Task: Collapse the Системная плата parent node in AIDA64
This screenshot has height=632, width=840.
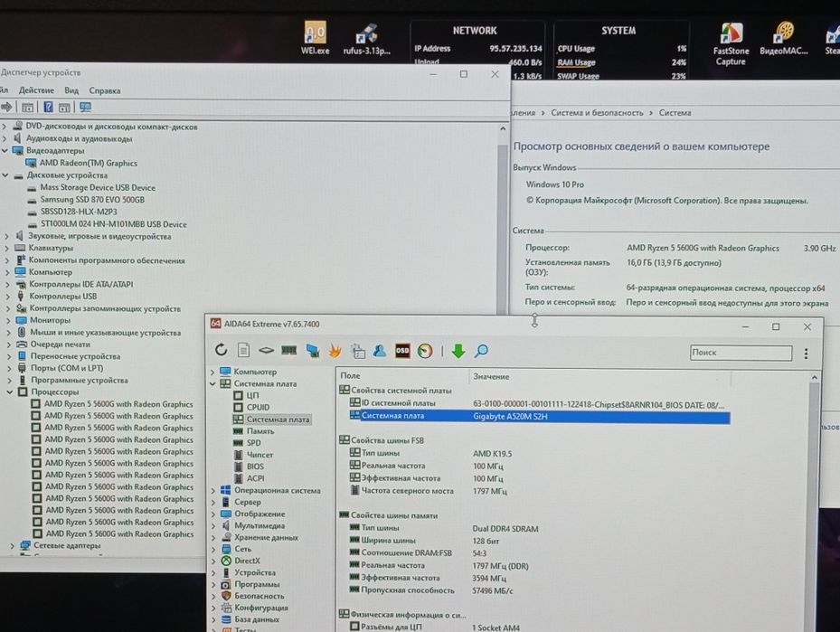Action: pyautogui.click(x=212, y=383)
